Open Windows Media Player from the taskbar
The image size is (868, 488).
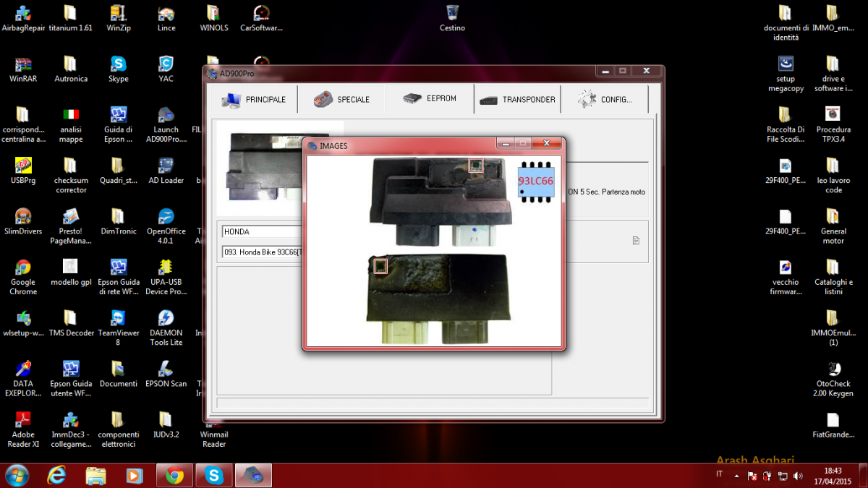(135, 475)
